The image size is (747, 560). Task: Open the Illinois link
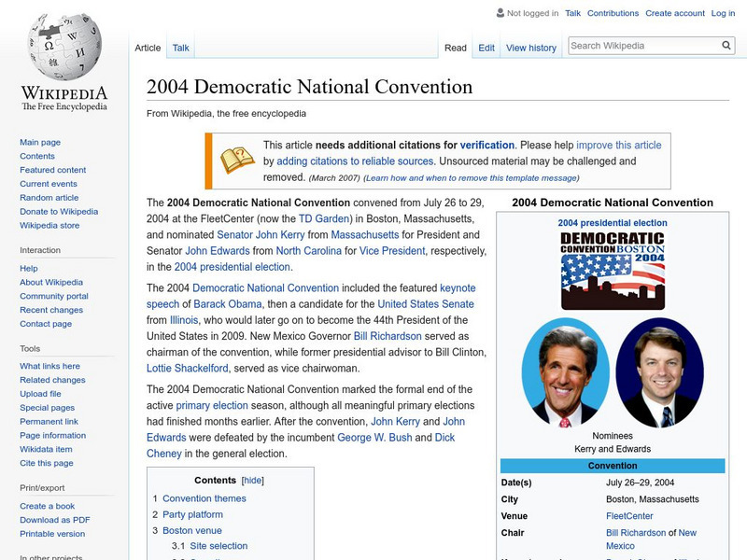184,320
